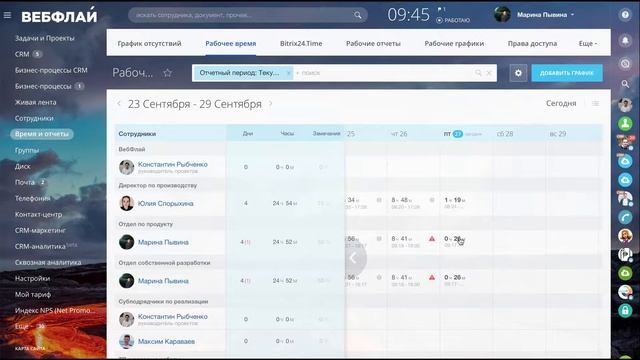Screen dimensions: 640x360
Task: Click the green lock icon in the right sidebar
Action: pyautogui.click(x=625, y=310)
